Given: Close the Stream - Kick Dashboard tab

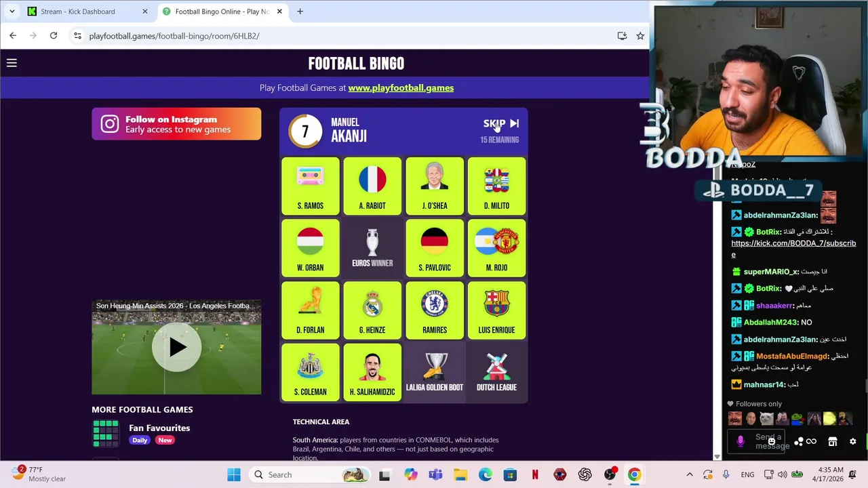Looking at the screenshot, I should [144, 12].
